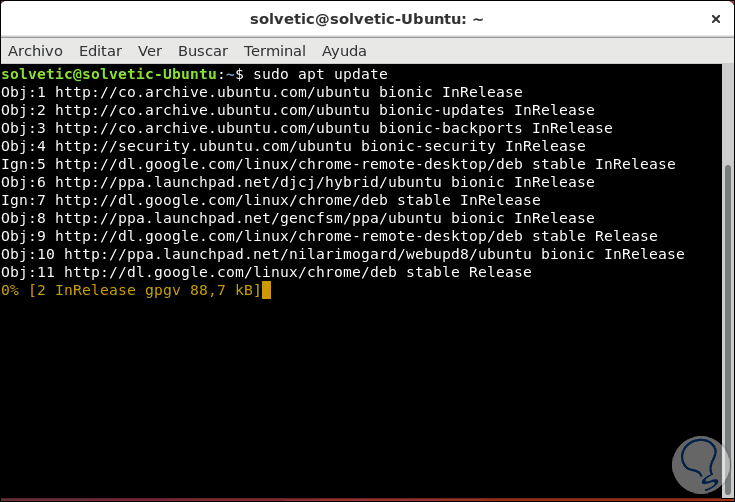Click the orange terminal cursor block
Viewport: 735px width, 502px height.
click(x=266, y=290)
